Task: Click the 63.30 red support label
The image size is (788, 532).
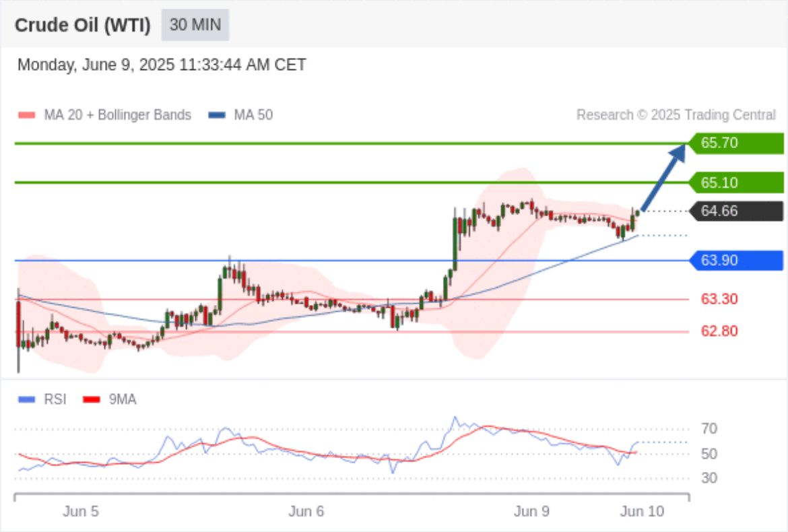Action: 719,299
